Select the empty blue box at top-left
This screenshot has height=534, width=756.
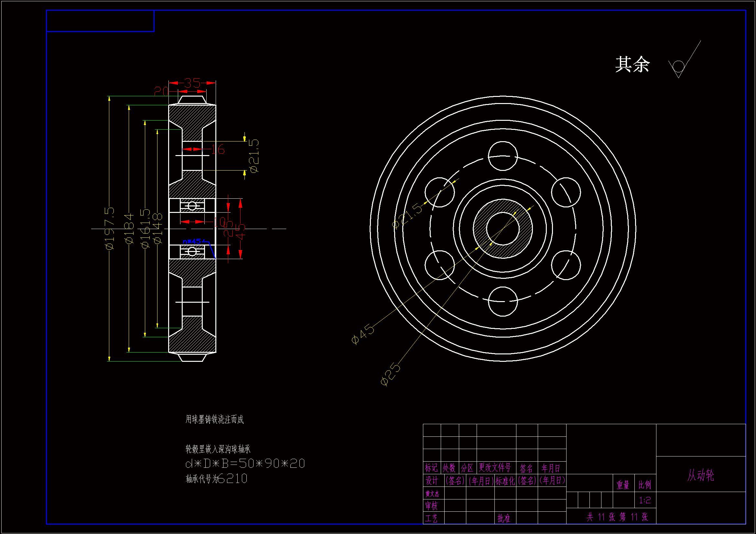point(100,21)
